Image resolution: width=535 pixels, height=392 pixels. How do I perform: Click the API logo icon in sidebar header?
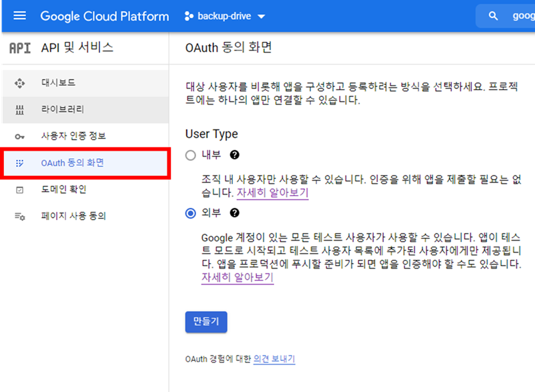point(20,48)
